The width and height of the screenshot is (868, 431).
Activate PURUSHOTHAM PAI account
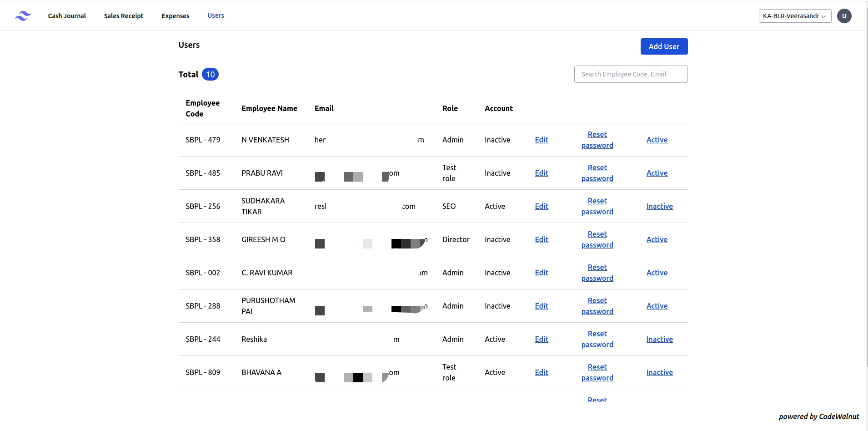tap(657, 306)
